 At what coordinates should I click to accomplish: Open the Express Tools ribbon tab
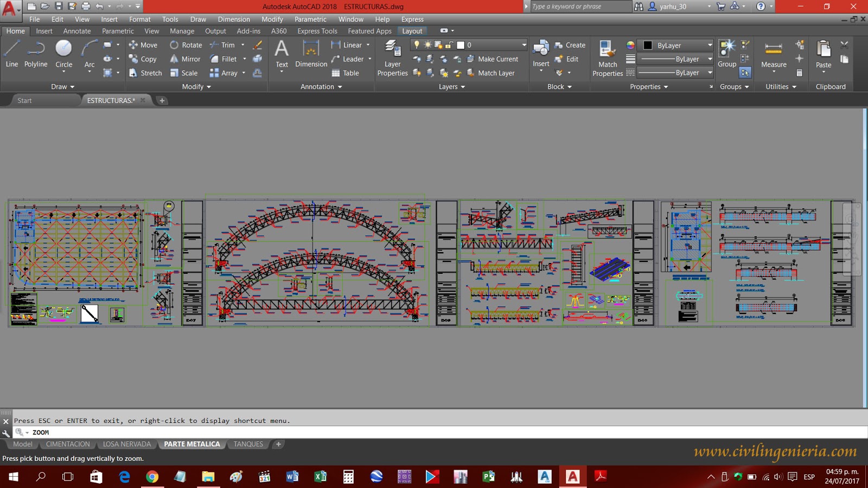coord(317,31)
